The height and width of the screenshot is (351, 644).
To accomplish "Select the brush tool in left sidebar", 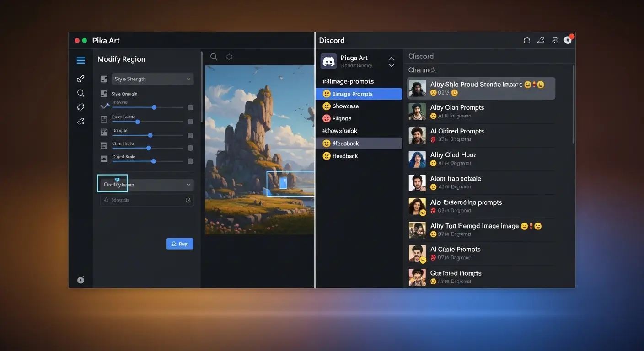I will click(x=80, y=79).
